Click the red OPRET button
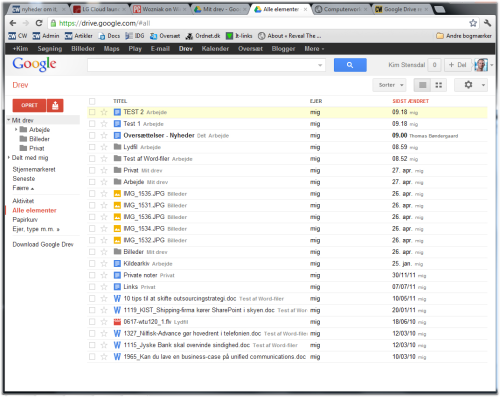Screen dimensions: 500x397 (30, 105)
